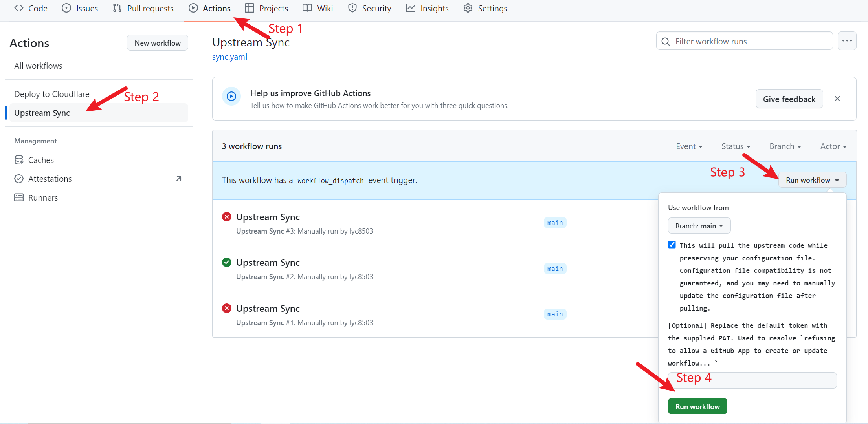The width and height of the screenshot is (868, 424).
Task: Open the Actor filter dropdown
Action: coord(833,146)
